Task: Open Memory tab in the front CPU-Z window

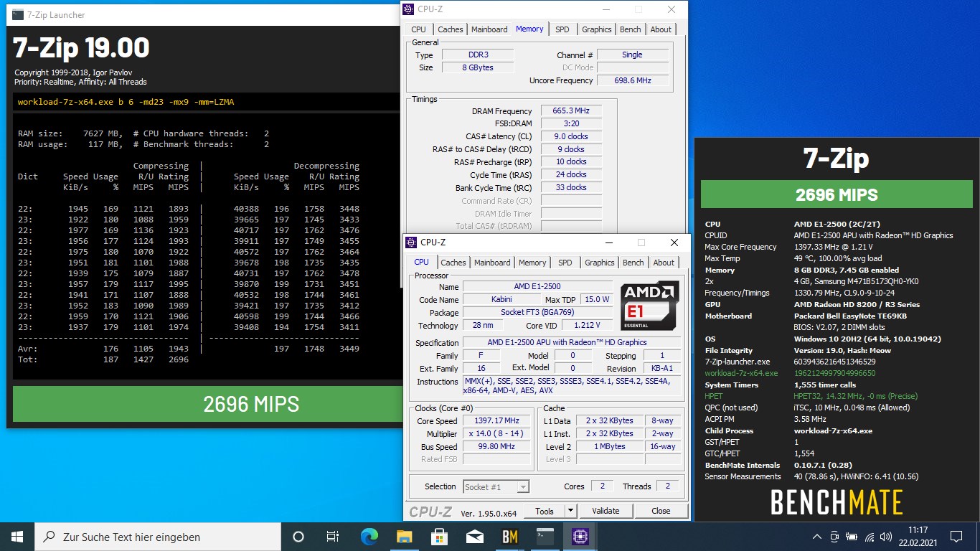Action: [x=532, y=263]
